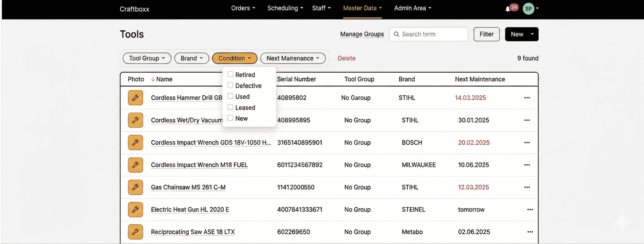Open three-dot menu for Milwaukee Impact Wrench row
Screen dimensions: 644x244
click(527, 165)
